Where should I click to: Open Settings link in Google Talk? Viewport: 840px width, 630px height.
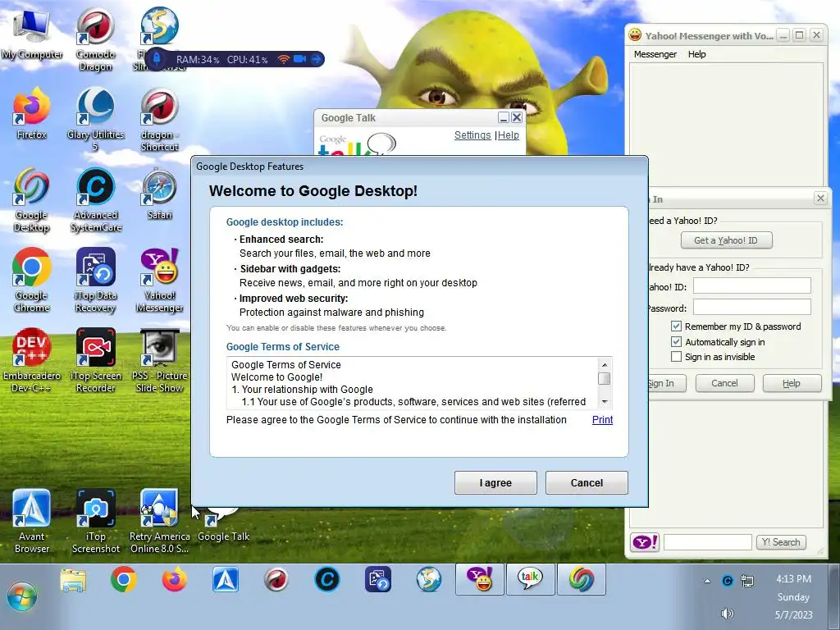coord(472,135)
